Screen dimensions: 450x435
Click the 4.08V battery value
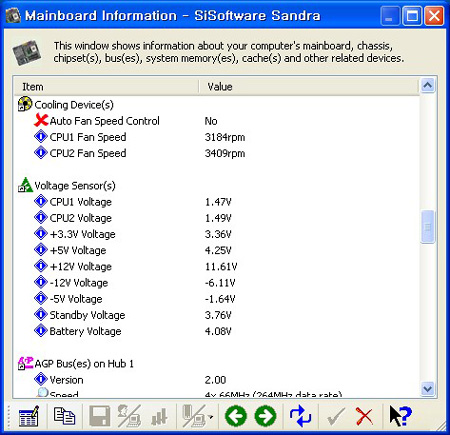pyautogui.click(x=218, y=331)
